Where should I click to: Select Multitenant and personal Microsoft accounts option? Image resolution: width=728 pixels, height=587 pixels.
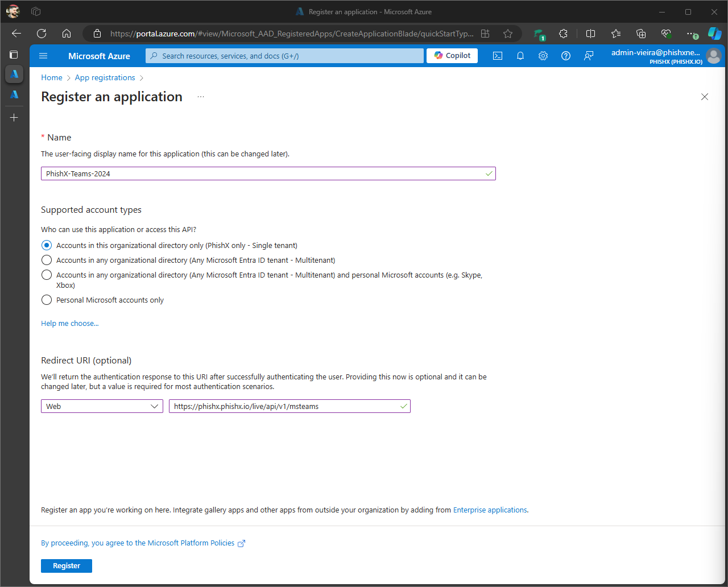[47, 275]
